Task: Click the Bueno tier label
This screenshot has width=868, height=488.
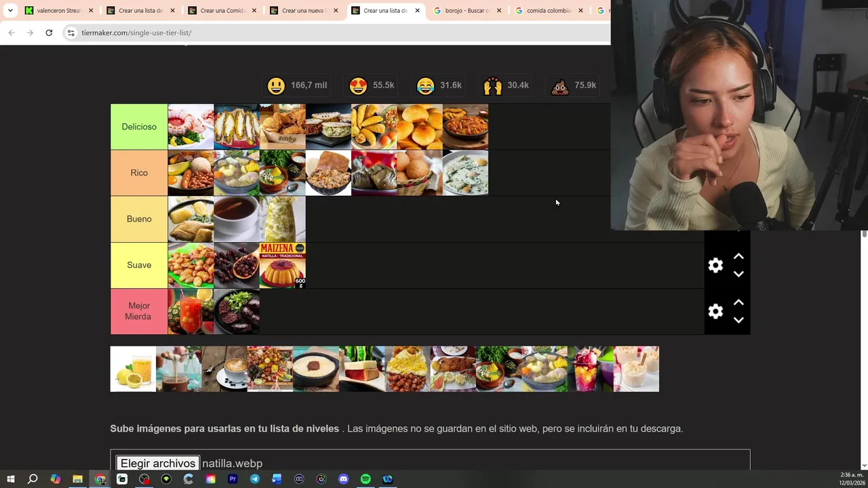Action: click(139, 219)
